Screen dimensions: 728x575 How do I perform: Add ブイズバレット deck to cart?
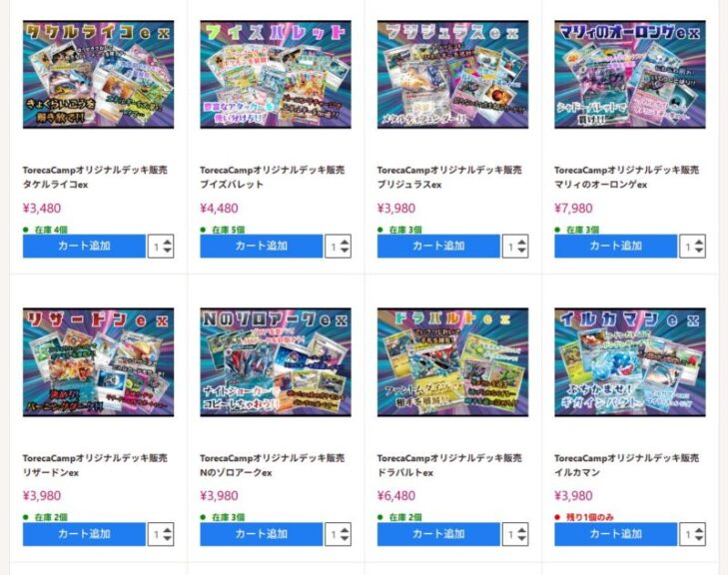coord(262,246)
